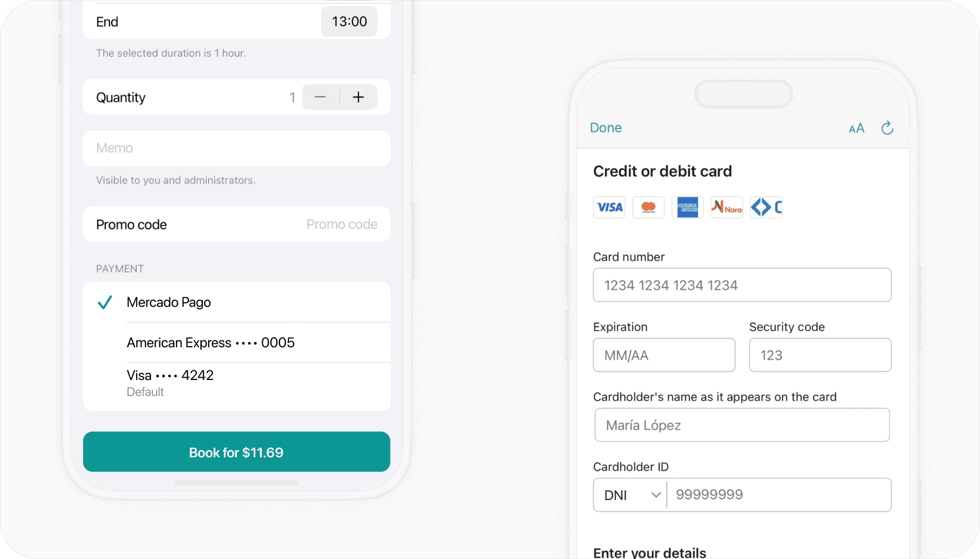
Task: Focus the Promo code field
Action: tap(342, 224)
